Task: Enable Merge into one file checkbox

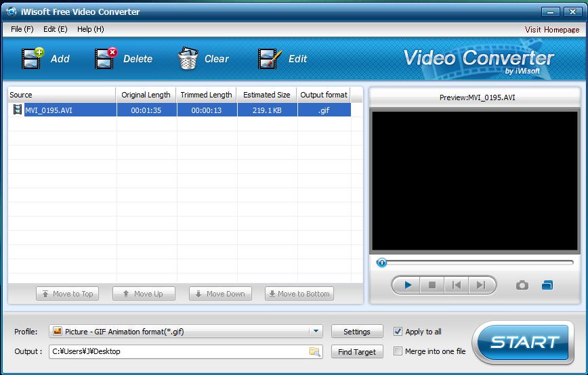Action: click(398, 351)
